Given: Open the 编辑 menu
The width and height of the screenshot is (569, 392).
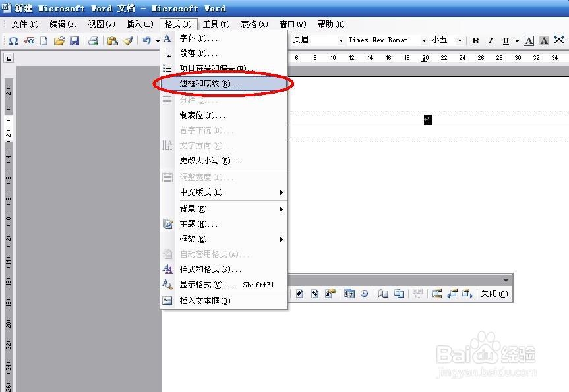Looking at the screenshot, I should (x=63, y=24).
